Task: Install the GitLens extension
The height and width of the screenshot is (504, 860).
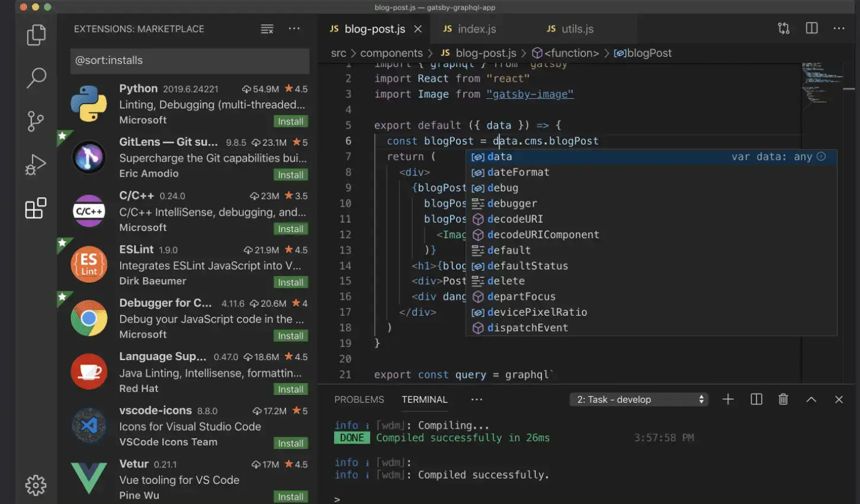Action: [290, 174]
